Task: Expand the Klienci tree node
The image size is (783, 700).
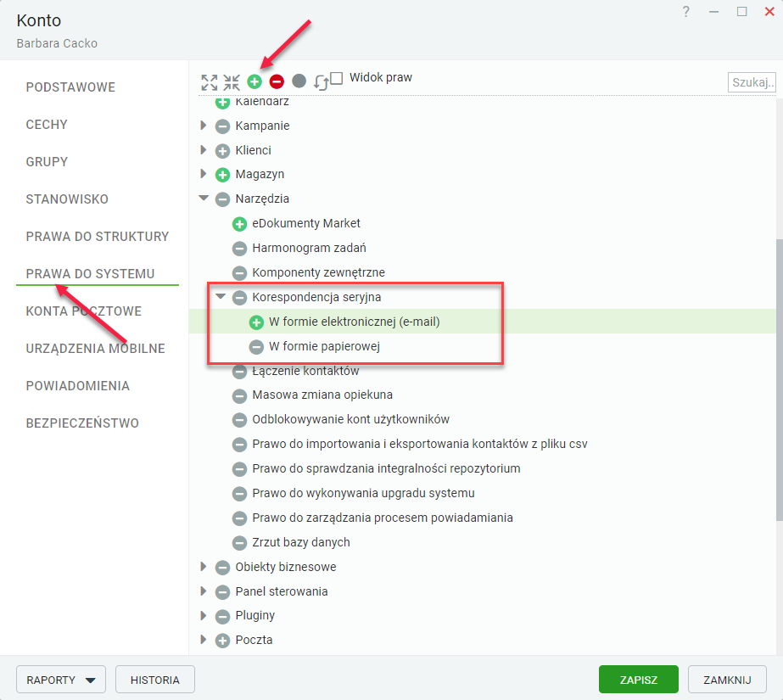Action: (204, 150)
